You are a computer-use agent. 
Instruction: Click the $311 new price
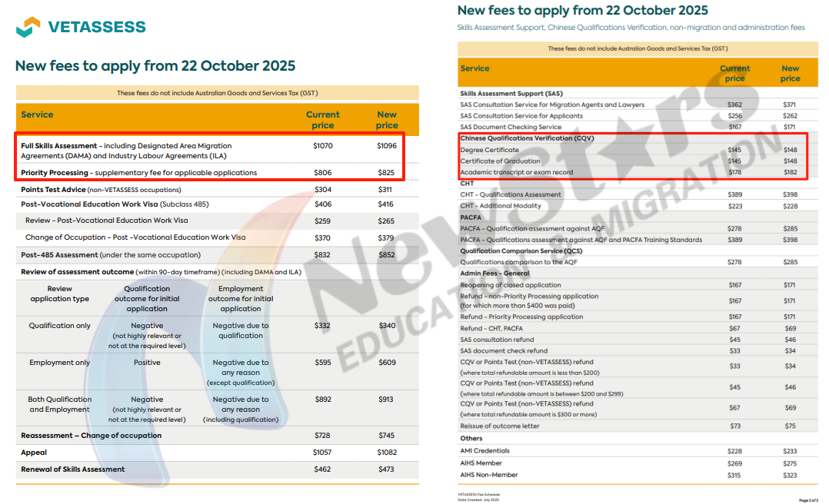coord(385,190)
